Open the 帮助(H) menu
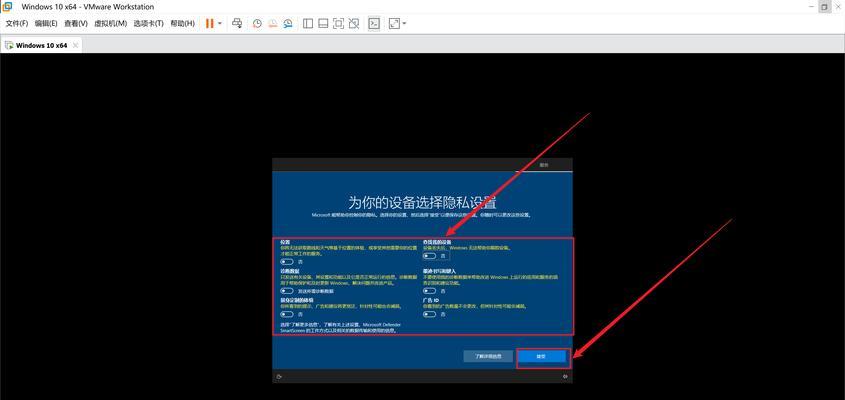The width and height of the screenshot is (845, 400). click(182, 24)
